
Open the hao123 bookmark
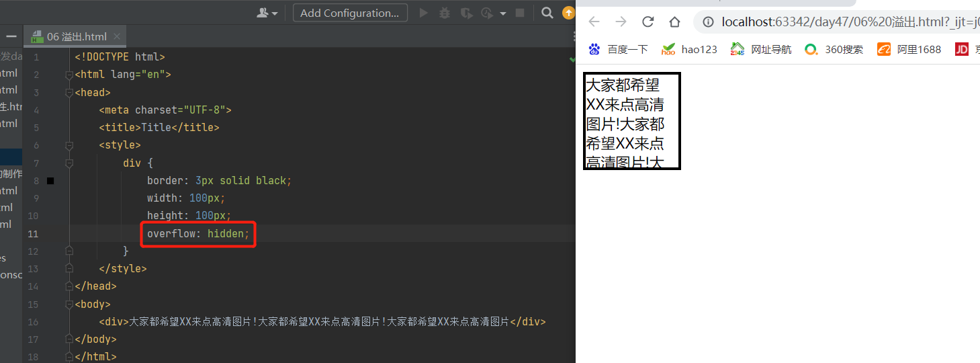point(689,49)
